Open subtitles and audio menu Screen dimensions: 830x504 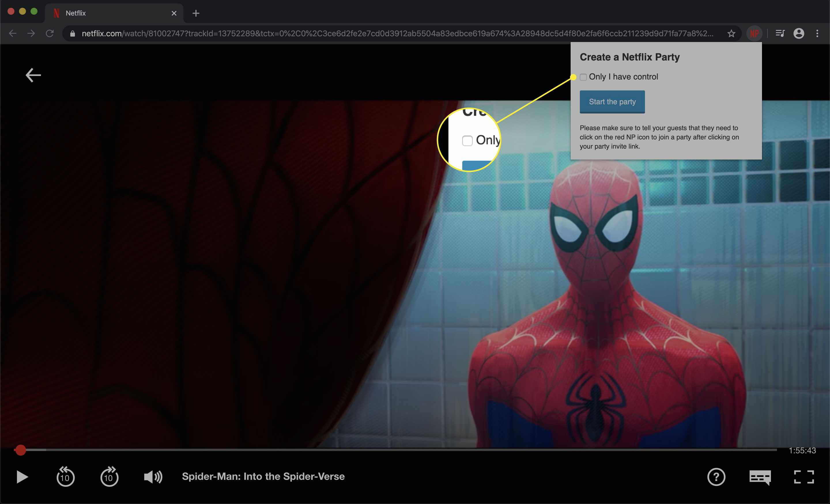(760, 477)
